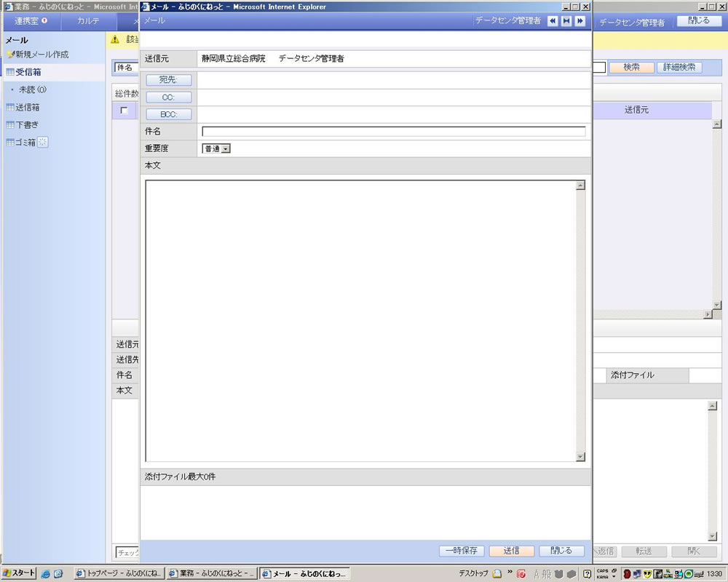Click the 送信 send button
Screen dimensions: 728x582
[512, 551]
